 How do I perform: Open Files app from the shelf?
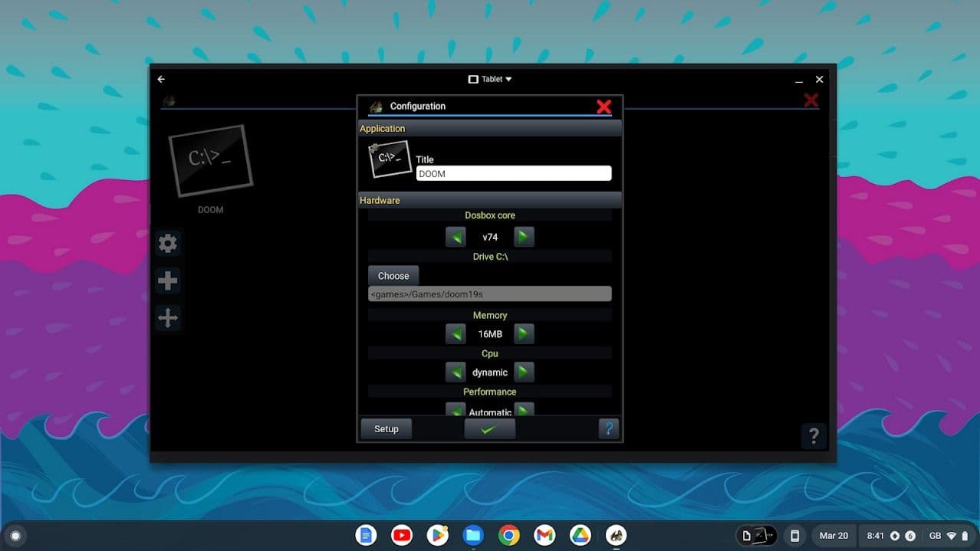pos(473,535)
